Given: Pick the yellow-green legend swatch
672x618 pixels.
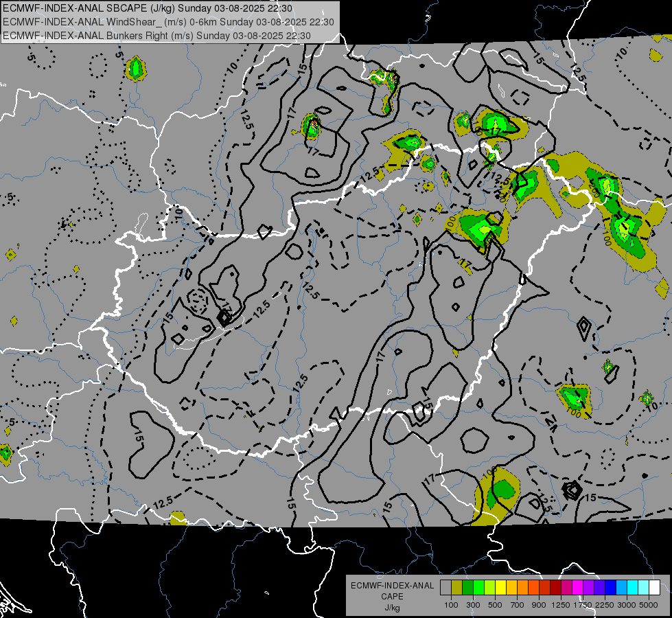Looking at the screenshot, I should pyautogui.click(x=489, y=588).
